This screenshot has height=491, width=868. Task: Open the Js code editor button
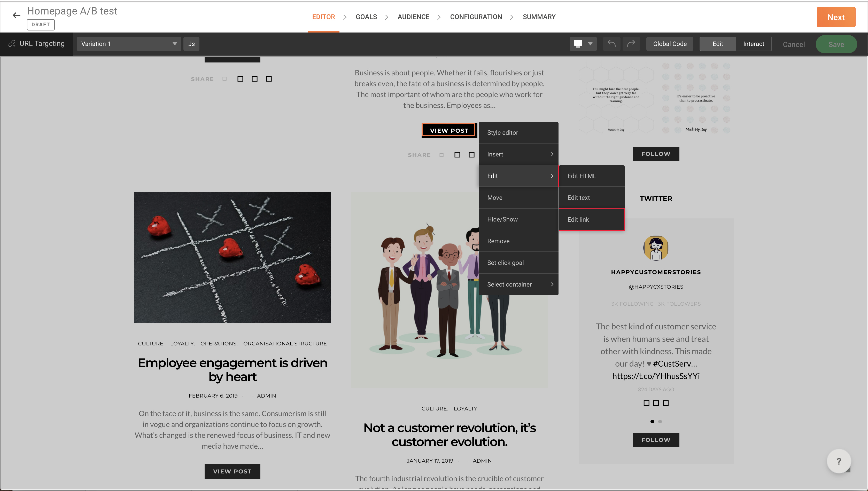[x=191, y=44]
